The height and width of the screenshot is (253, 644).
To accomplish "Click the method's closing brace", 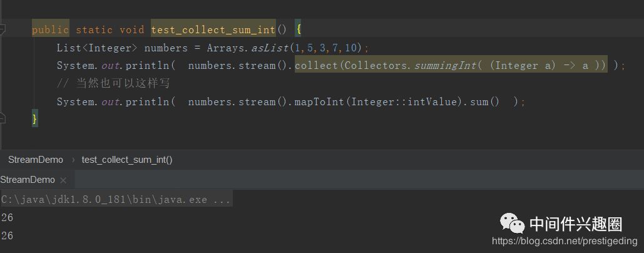I will [x=35, y=120].
